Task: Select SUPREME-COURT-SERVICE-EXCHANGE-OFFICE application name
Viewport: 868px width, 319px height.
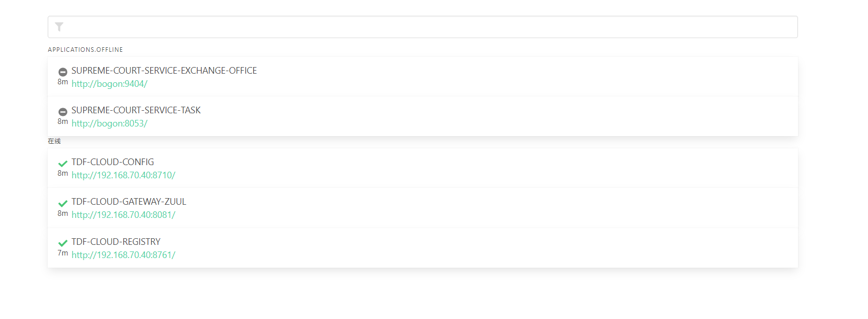Action: tap(164, 71)
